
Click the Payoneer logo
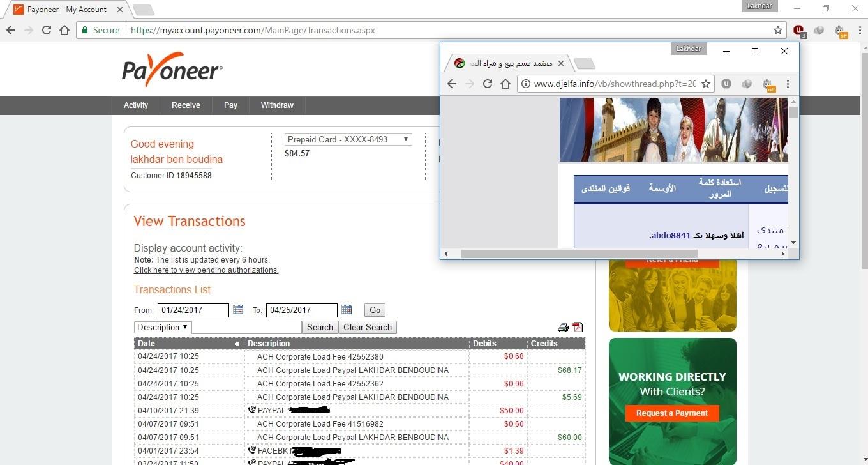[172, 69]
